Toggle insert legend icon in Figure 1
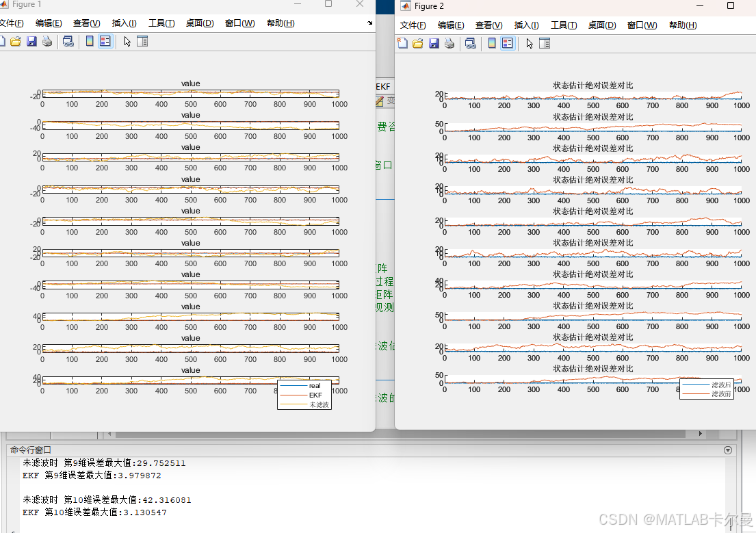This screenshot has width=756, height=533. pos(105,42)
